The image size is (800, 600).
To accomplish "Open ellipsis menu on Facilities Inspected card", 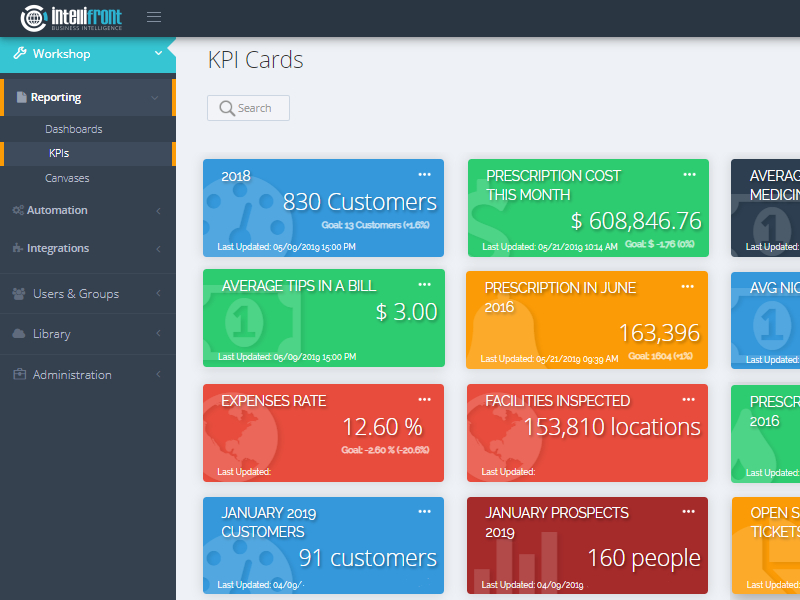I will (x=689, y=399).
